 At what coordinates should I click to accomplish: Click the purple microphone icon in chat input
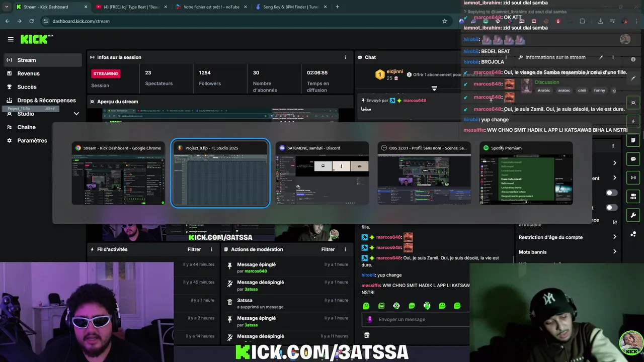coord(370,319)
